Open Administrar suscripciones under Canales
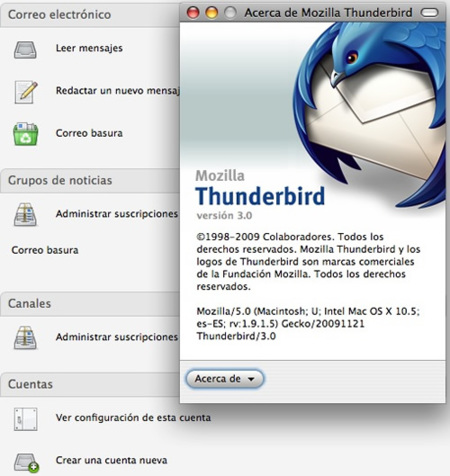Viewport: 450px width, 476px height. (117, 337)
